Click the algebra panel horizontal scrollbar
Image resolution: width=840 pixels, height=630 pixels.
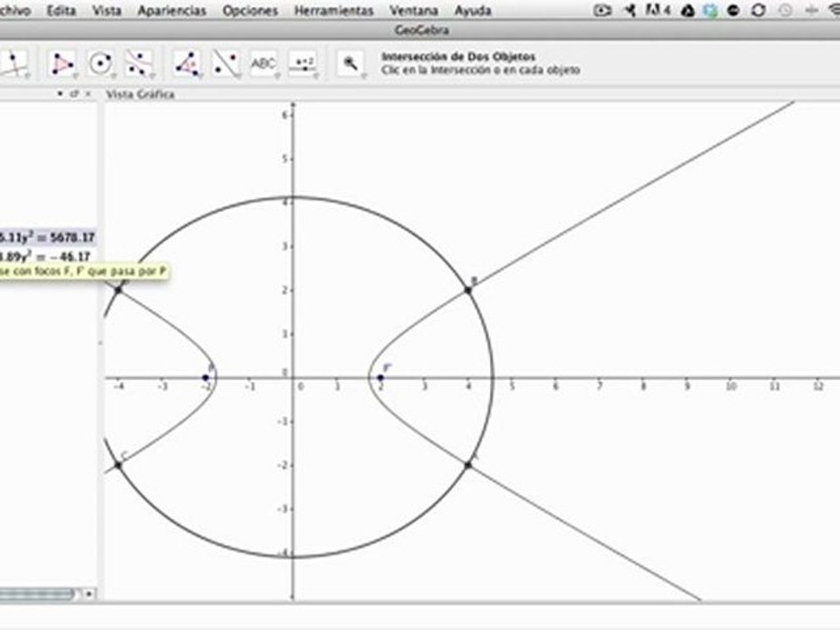[37, 593]
